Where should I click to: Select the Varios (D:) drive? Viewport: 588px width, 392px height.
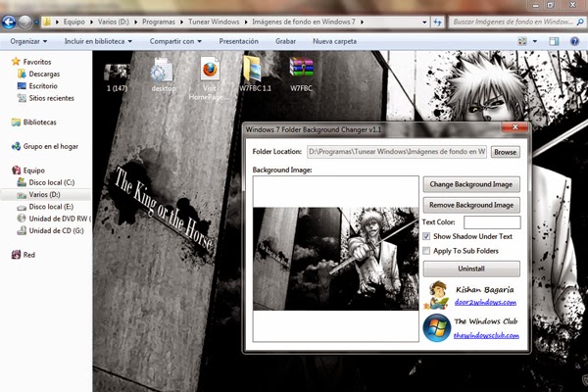38,194
